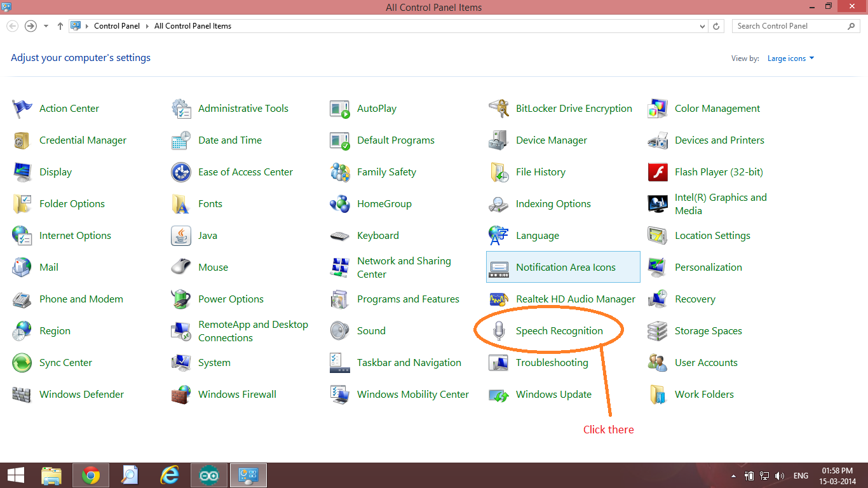
Task: Open the Family Safety icon
Action: (x=340, y=172)
